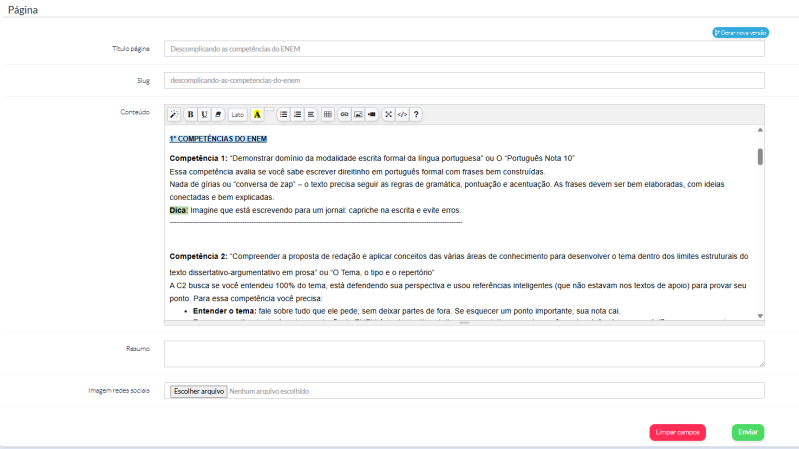Viewport: 799px width, 449px height.
Task: Open the editor help question mark
Action: point(416,115)
